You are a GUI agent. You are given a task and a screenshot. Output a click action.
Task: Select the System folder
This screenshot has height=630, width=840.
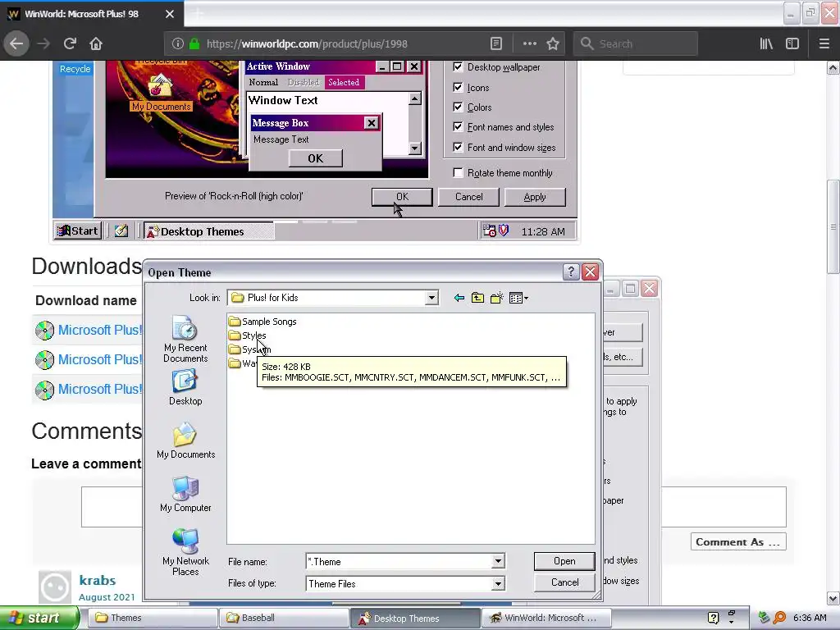(249, 349)
